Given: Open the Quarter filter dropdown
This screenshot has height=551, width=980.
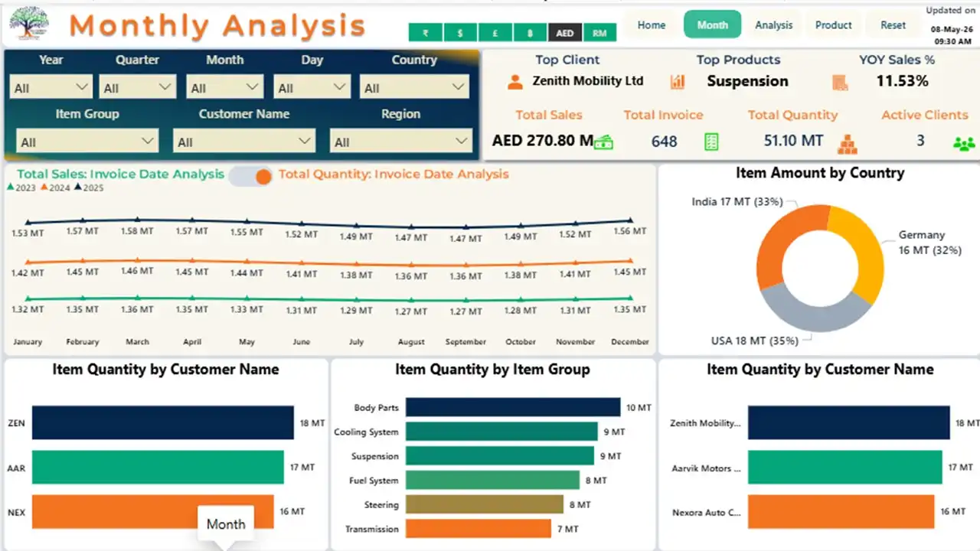Looking at the screenshot, I should point(138,87).
